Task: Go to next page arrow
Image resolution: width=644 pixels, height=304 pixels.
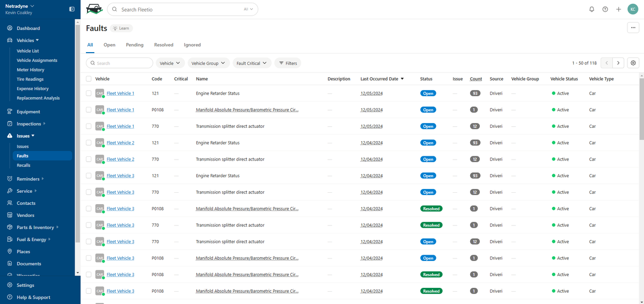Action: point(619,63)
